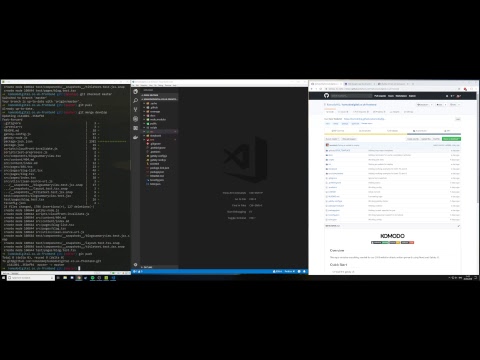Click the Windows taskbar search box
480x360 pixels.
(31, 278)
